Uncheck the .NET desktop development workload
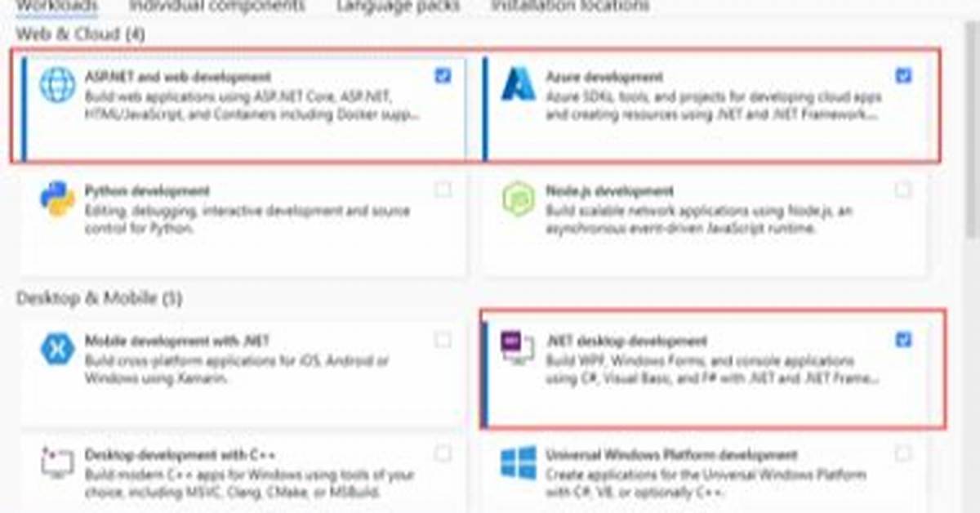The width and height of the screenshot is (980, 513). tap(903, 340)
